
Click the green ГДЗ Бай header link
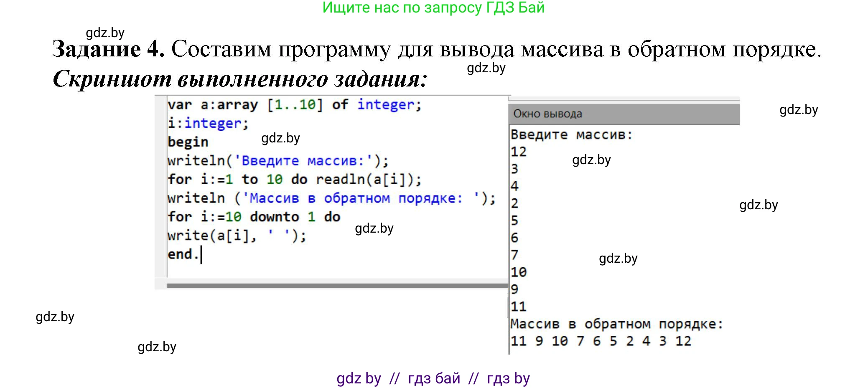point(433,9)
